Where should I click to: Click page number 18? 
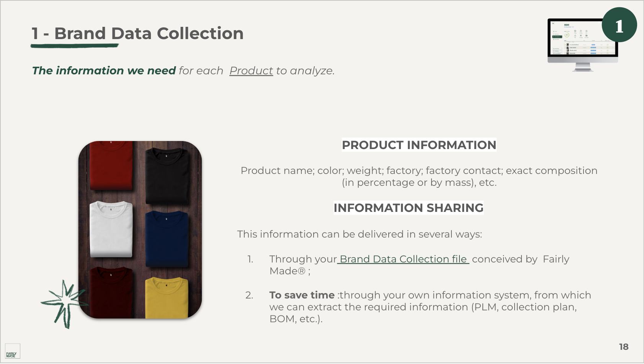(x=624, y=347)
